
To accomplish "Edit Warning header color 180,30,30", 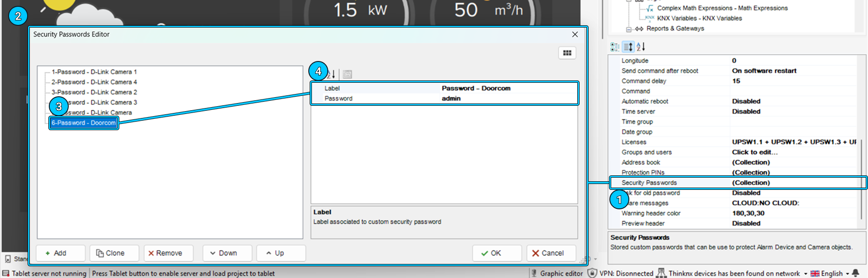I will pos(748,213).
